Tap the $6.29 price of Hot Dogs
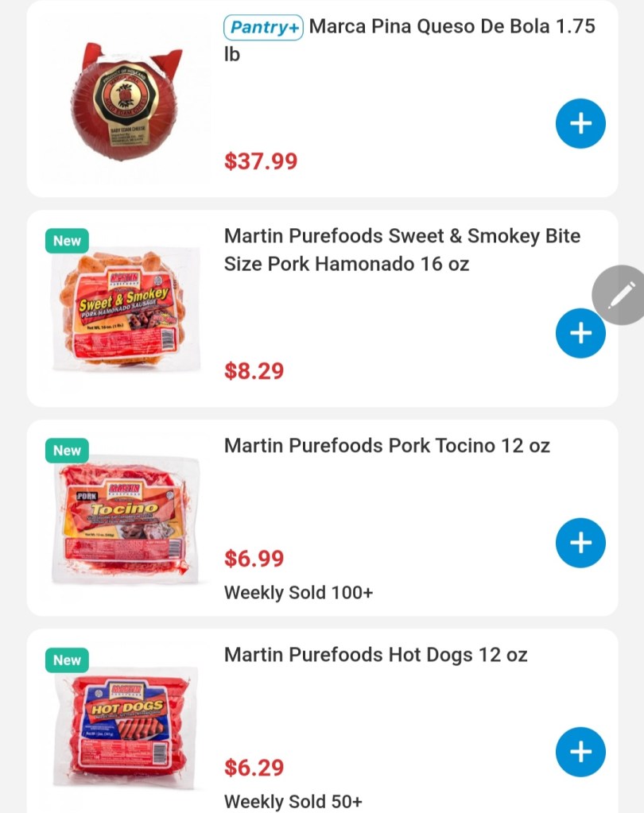Viewport: 644px width, 813px height. (x=254, y=768)
